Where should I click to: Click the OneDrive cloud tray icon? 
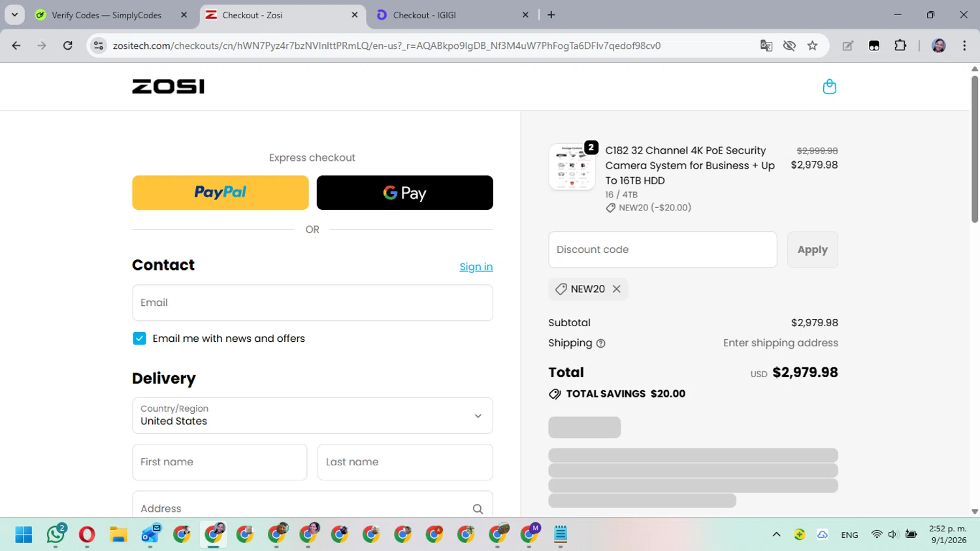(823, 535)
